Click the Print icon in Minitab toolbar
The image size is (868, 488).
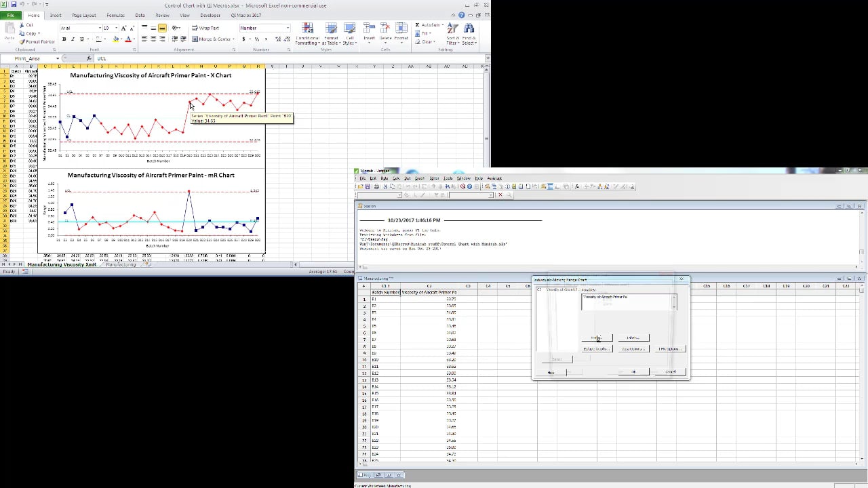pyautogui.click(x=377, y=186)
